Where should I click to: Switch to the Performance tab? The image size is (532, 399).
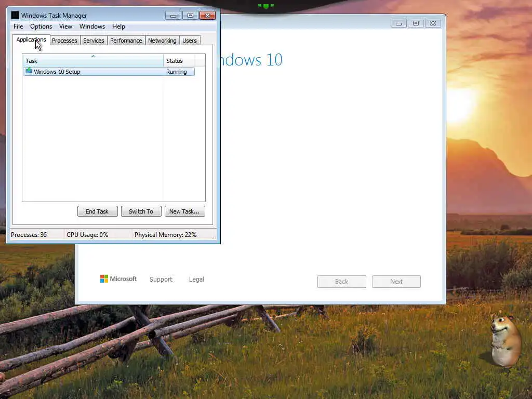coord(126,41)
